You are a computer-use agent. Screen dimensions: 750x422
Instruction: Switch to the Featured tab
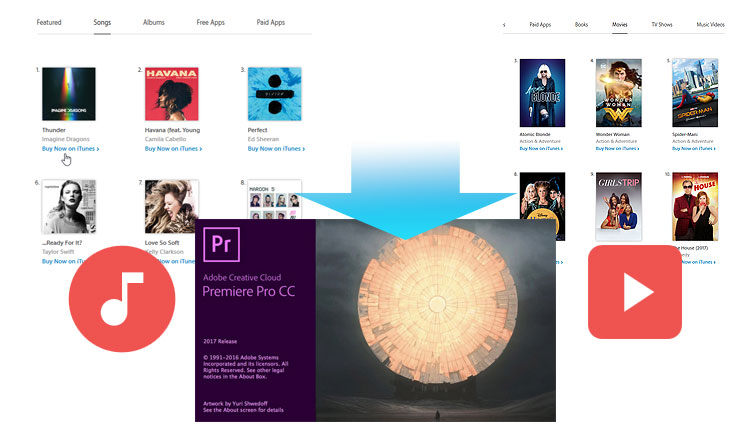(x=49, y=21)
